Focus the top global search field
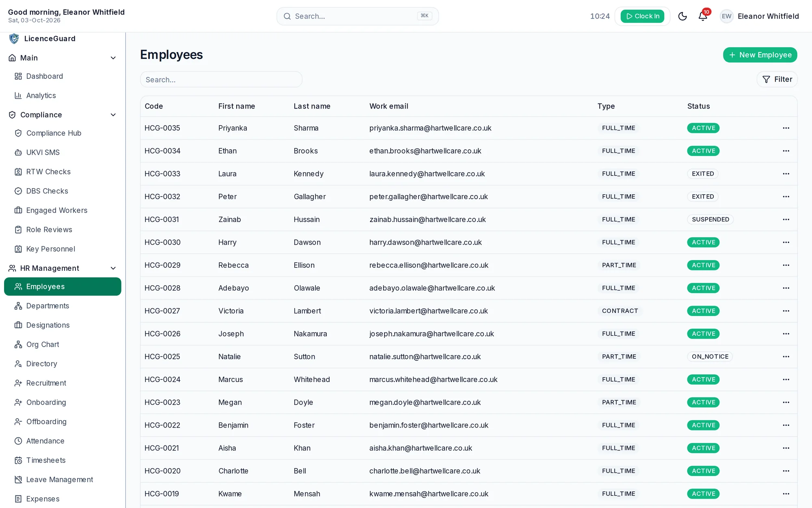This screenshot has width=812, height=508. click(357, 16)
